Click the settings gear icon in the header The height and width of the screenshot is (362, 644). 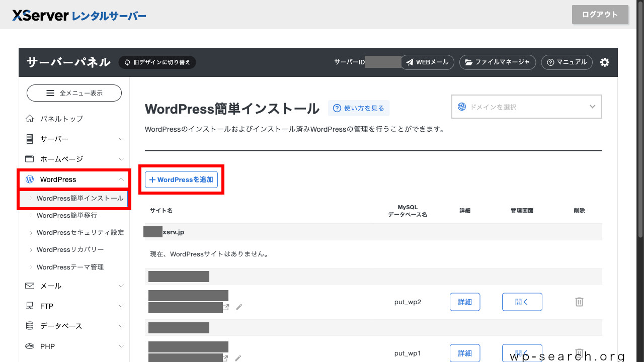pos(604,62)
